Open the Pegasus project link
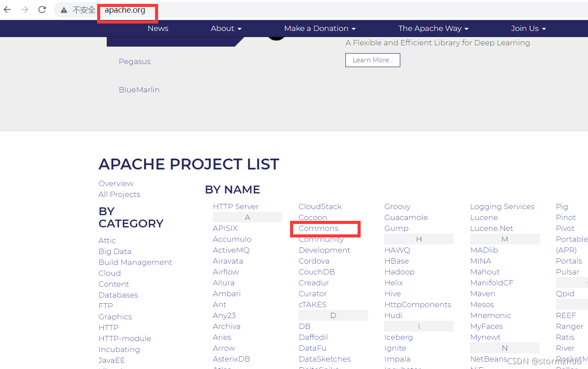The image size is (588, 369). (x=135, y=61)
